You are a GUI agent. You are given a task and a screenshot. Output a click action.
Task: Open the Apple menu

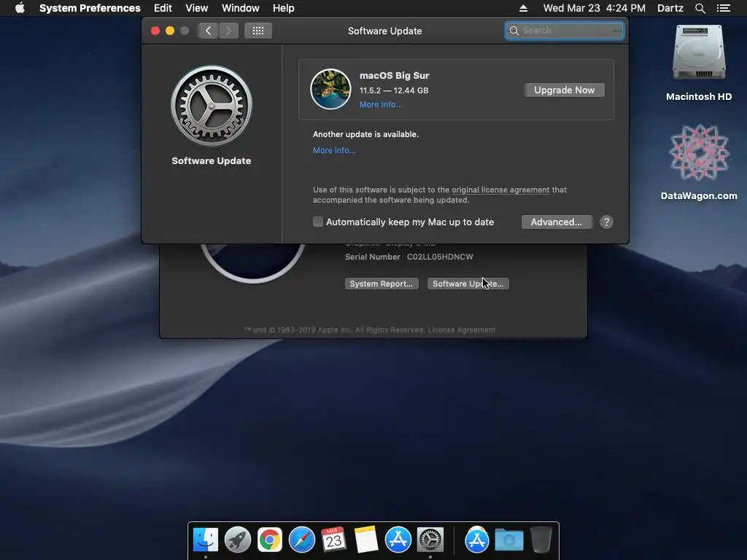tap(20, 8)
